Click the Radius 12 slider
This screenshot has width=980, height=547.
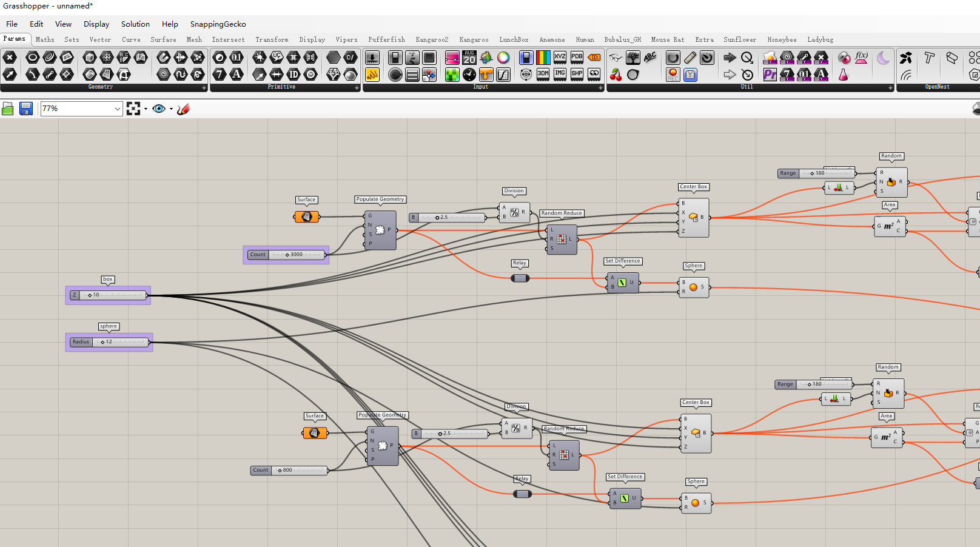click(110, 342)
